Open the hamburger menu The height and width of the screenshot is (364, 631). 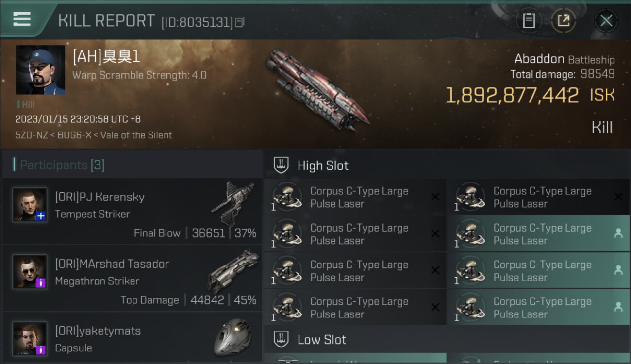point(22,19)
